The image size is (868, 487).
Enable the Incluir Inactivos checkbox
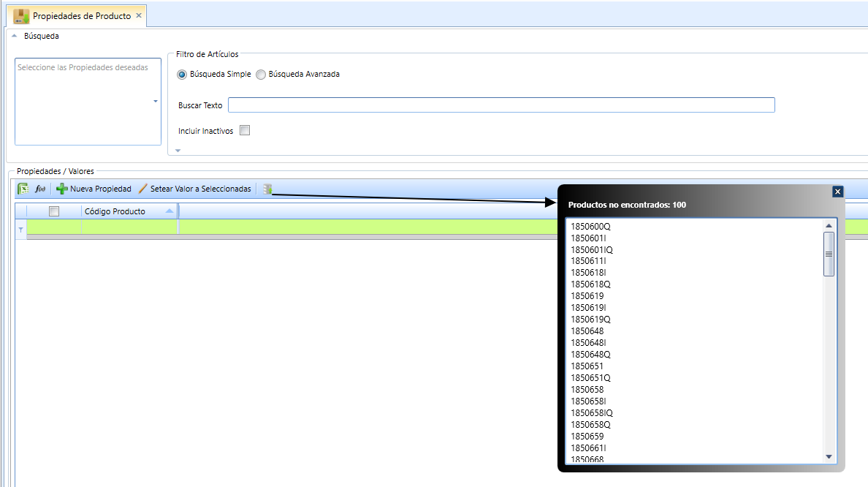point(245,130)
